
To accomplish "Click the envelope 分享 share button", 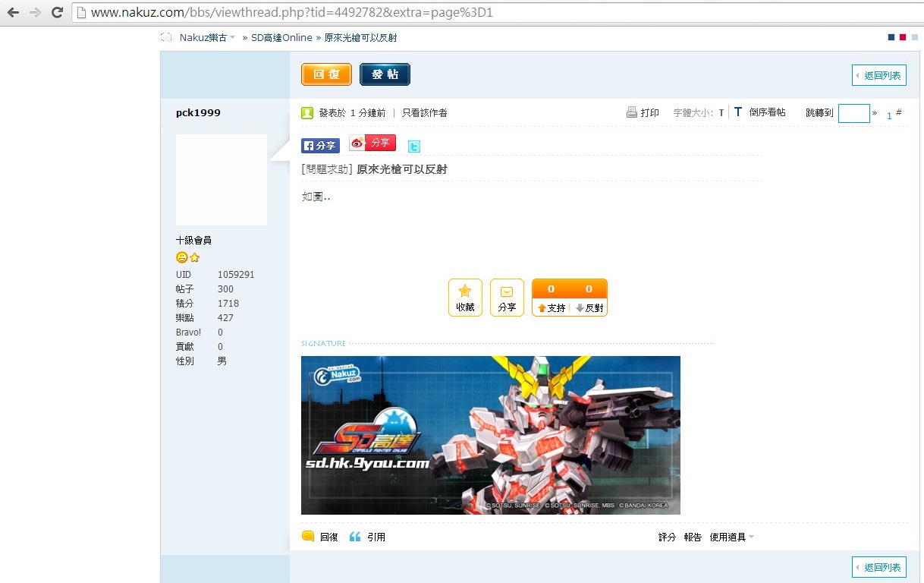I will click(507, 298).
